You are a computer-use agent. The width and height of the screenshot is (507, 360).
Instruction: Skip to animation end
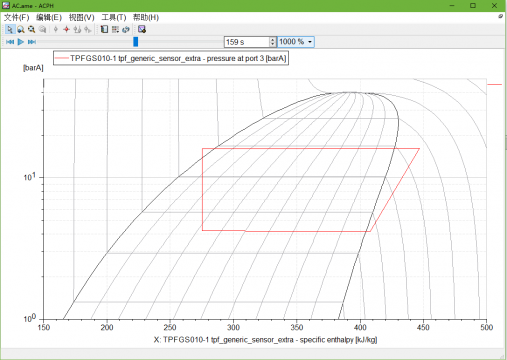click(x=32, y=42)
